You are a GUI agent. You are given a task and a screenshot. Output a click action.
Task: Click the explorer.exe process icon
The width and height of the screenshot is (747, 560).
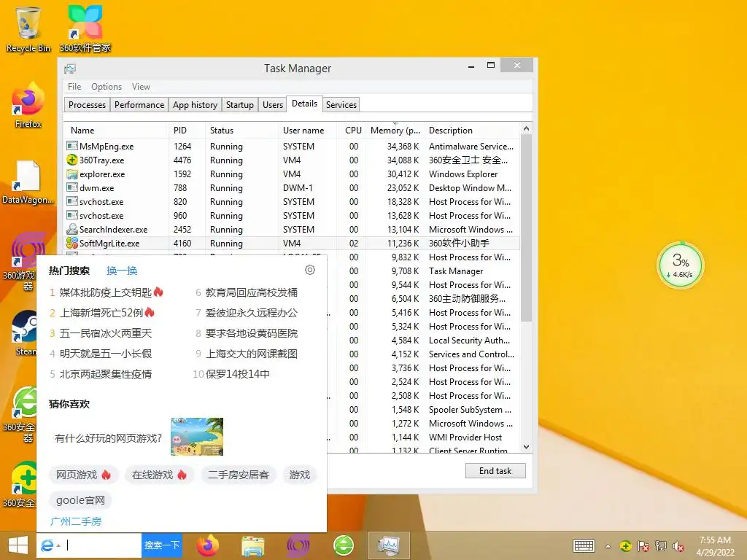click(72, 174)
